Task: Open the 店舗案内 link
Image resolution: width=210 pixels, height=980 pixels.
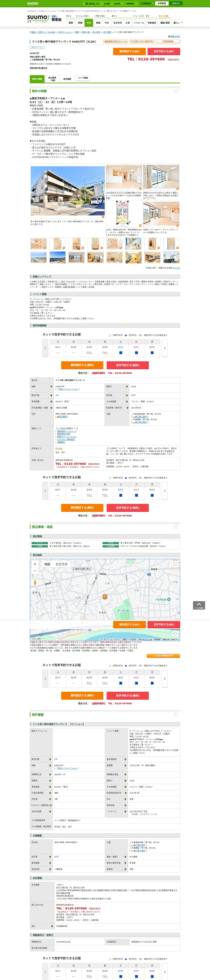Action: [x=61, y=442]
